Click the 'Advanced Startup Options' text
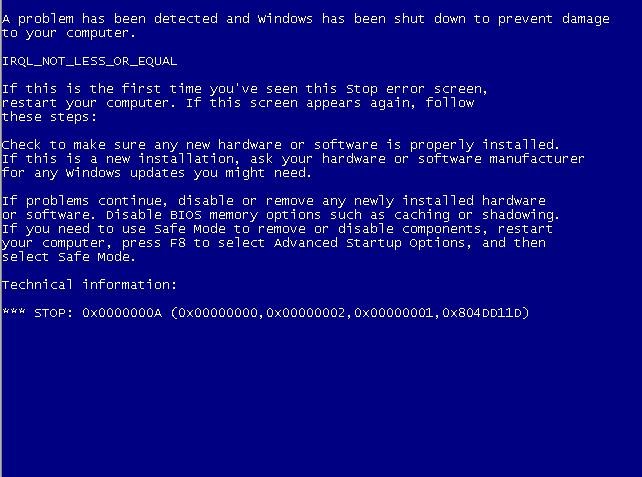Image resolution: width=642 pixels, height=477 pixels. pyautogui.click(x=369, y=243)
